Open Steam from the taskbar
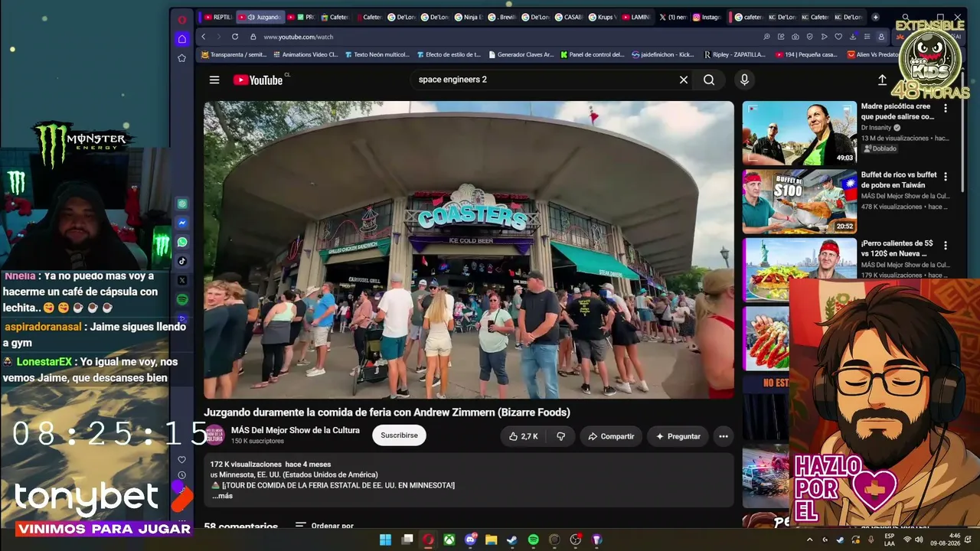This screenshot has height=551, width=980. [512, 540]
